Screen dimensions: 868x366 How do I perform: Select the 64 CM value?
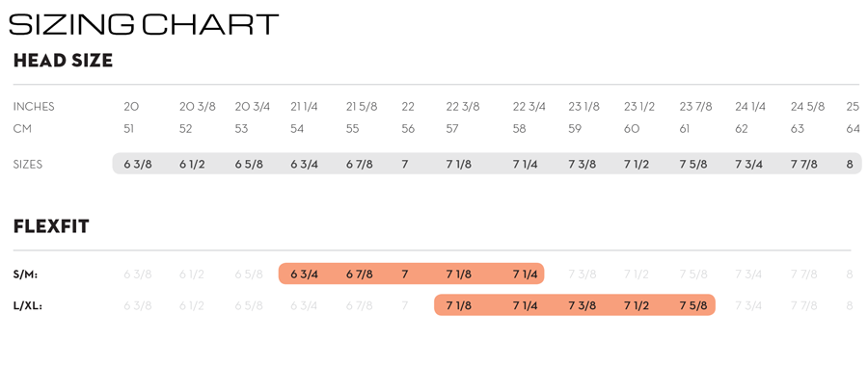point(854,129)
